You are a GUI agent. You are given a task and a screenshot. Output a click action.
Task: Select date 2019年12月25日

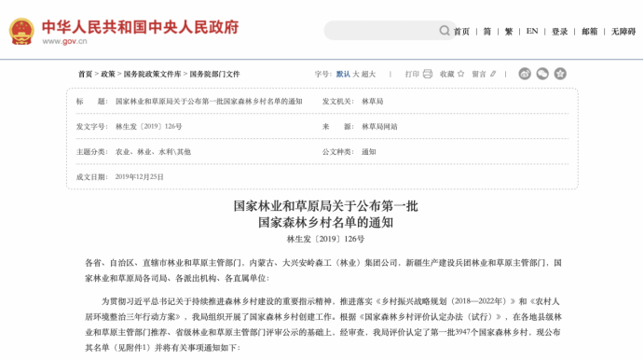[139, 177]
